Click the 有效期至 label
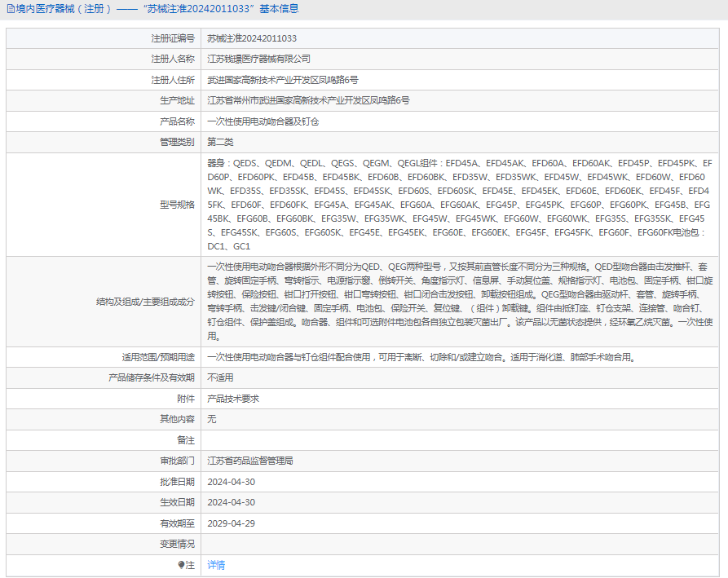Image resolution: width=728 pixels, height=578 pixels. coord(177,523)
